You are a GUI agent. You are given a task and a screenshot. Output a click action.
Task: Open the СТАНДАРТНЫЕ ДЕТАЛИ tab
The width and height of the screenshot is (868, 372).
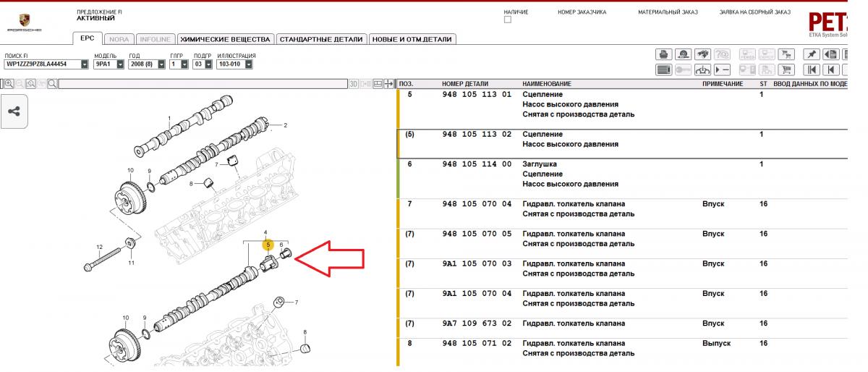321,39
